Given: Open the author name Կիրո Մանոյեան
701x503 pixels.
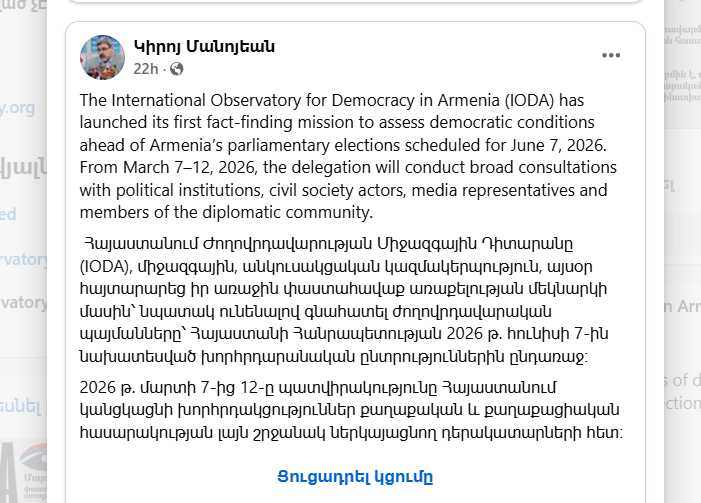Looking at the screenshot, I should point(204,46).
